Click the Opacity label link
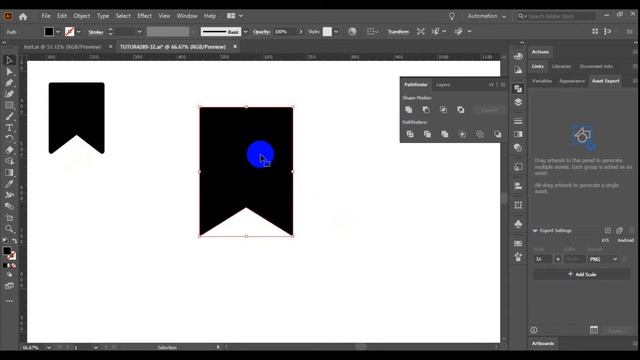640x360 pixels. click(x=262, y=32)
